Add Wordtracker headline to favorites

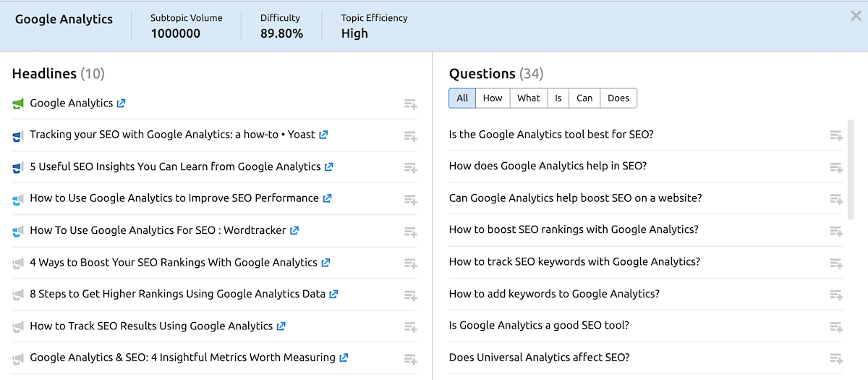click(x=410, y=232)
